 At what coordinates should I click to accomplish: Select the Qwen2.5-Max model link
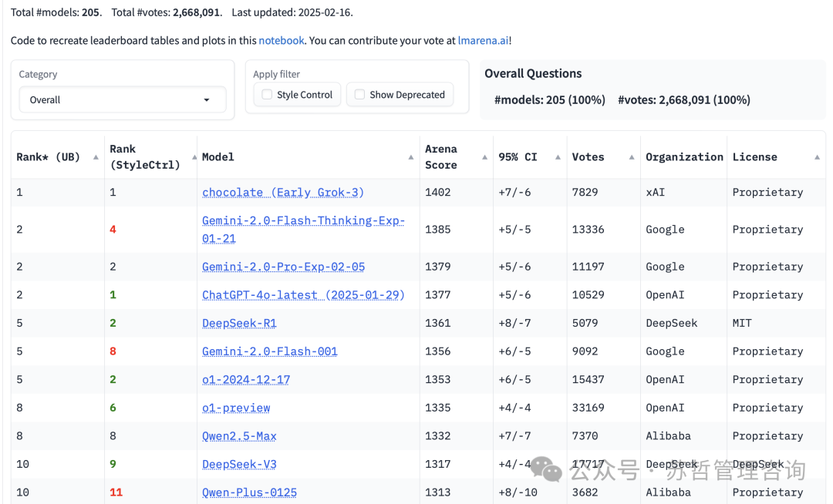(239, 436)
